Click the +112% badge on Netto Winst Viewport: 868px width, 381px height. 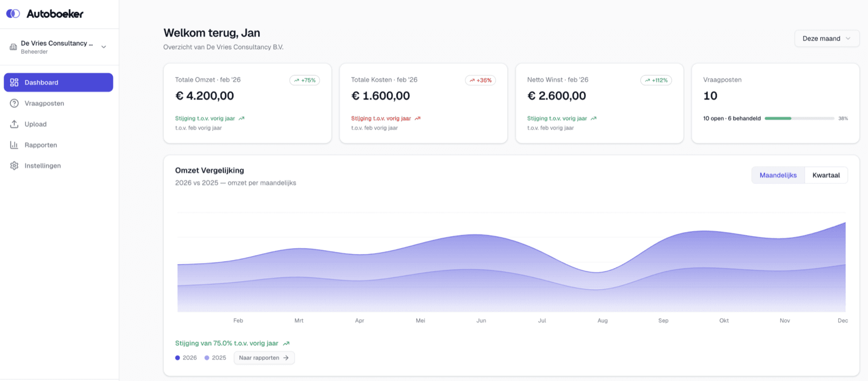click(656, 80)
